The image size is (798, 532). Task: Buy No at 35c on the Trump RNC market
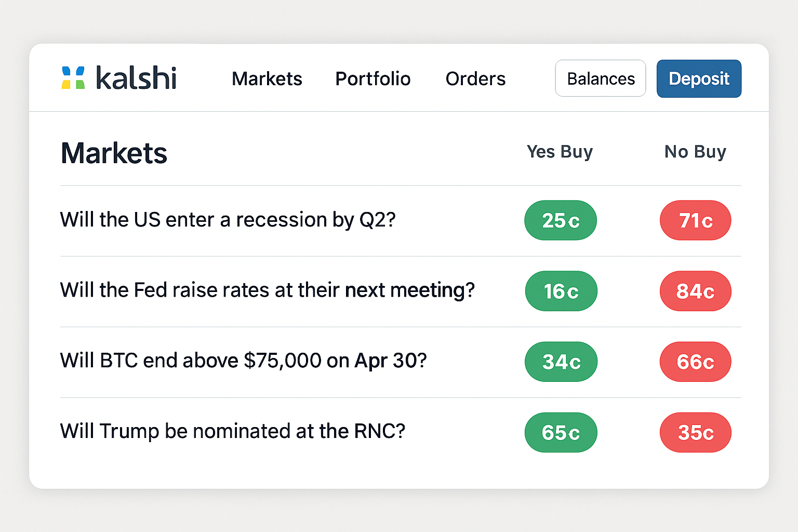pos(695,432)
